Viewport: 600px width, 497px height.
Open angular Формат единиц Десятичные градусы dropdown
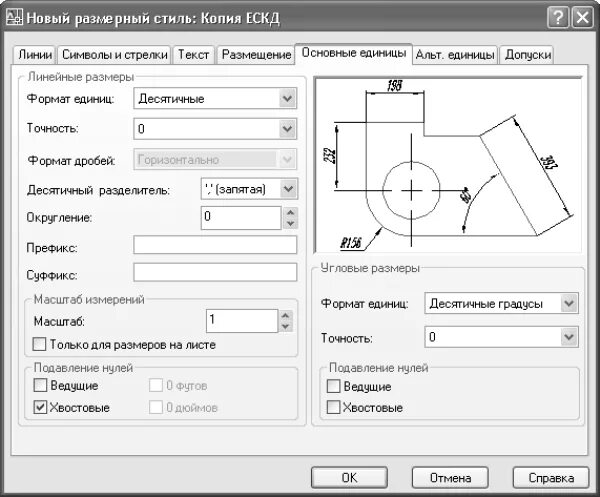(501, 303)
